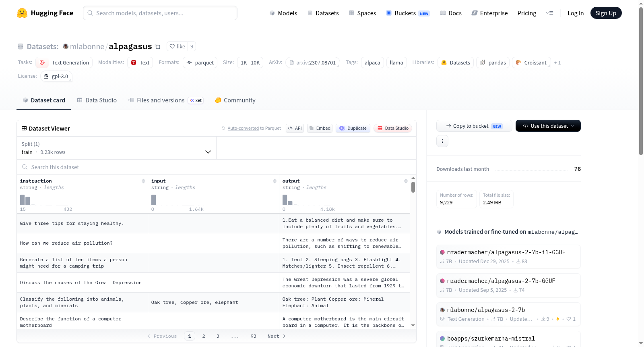This screenshot has width=644, height=347.
Task: Click the llama tag
Action: click(x=396, y=62)
